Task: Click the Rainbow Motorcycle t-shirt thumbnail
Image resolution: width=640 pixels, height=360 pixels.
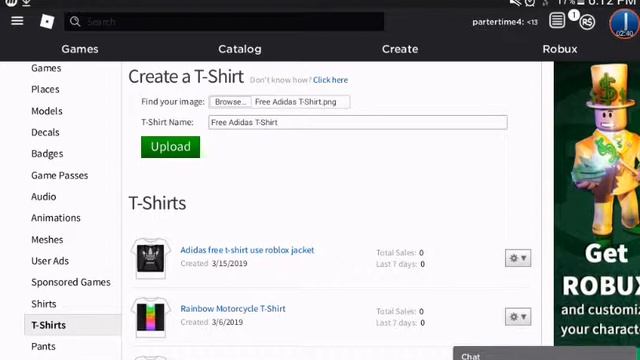Action: click(151, 317)
